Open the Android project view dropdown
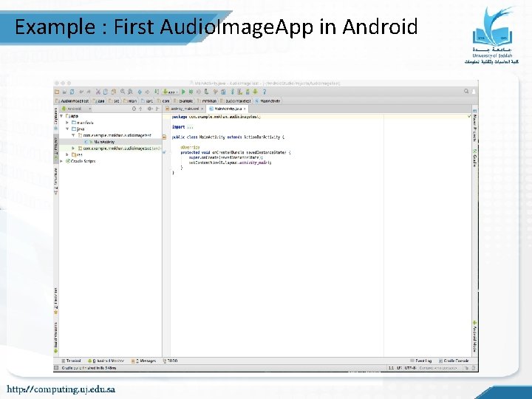 [76, 109]
